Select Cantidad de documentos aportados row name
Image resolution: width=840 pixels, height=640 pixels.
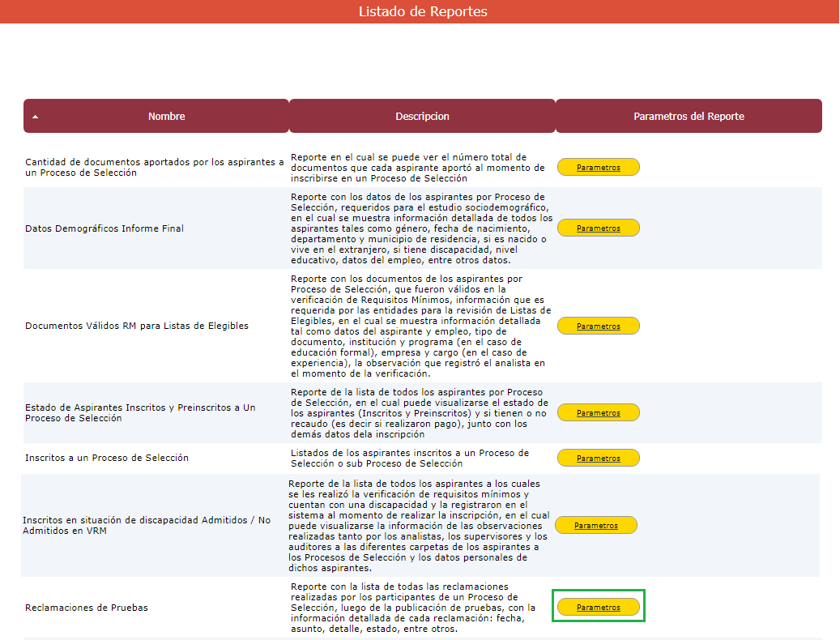[154, 168]
